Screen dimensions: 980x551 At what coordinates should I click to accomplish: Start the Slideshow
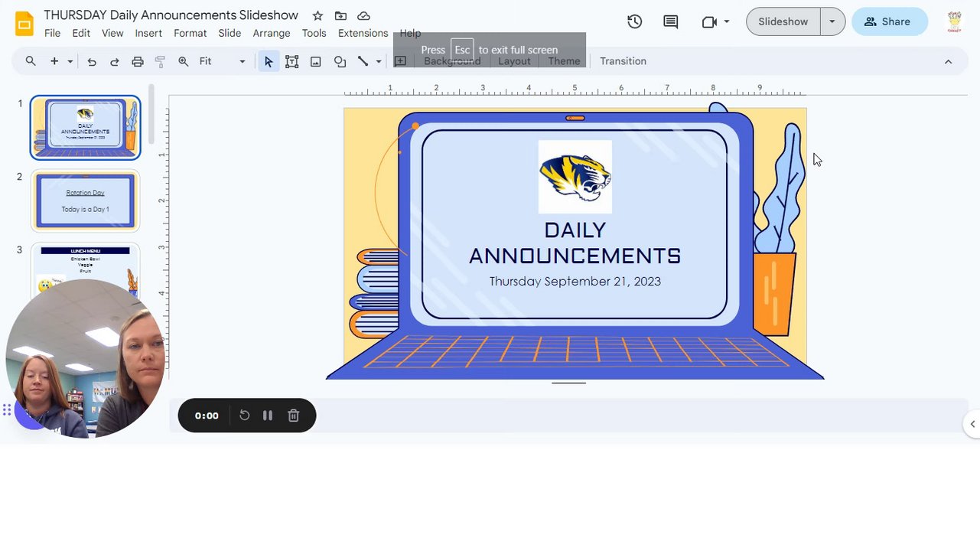(783, 21)
